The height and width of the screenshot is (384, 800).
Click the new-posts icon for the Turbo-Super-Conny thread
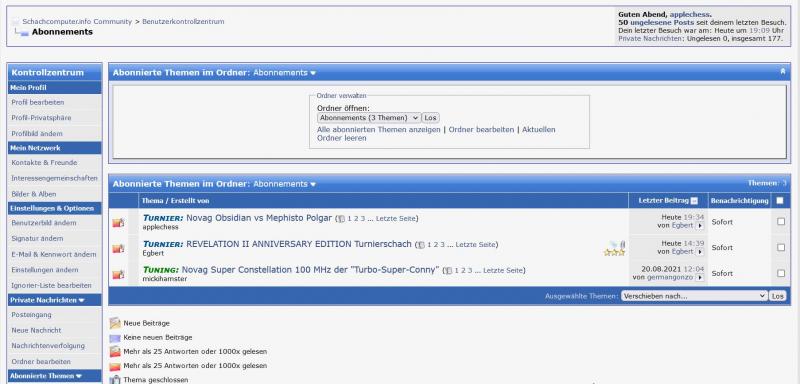(x=118, y=274)
